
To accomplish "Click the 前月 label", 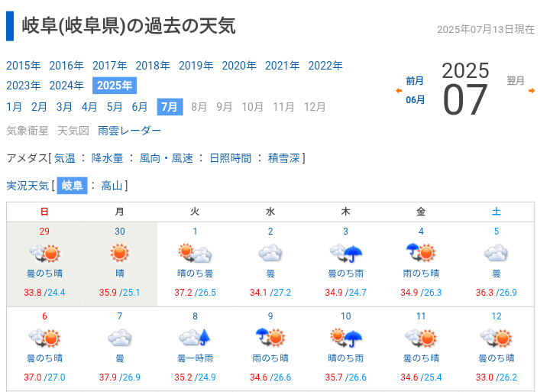I will coord(415,81).
